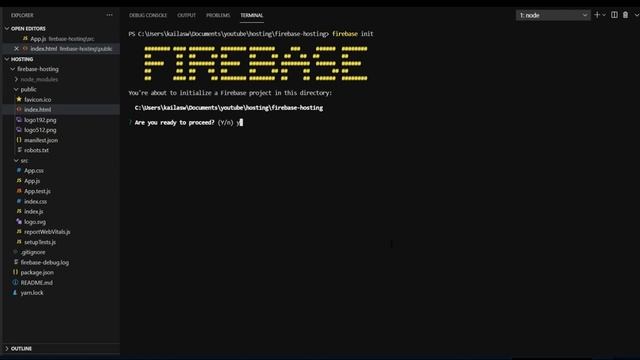Open the terminal selector '1: node' dropdown

click(x=553, y=15)
